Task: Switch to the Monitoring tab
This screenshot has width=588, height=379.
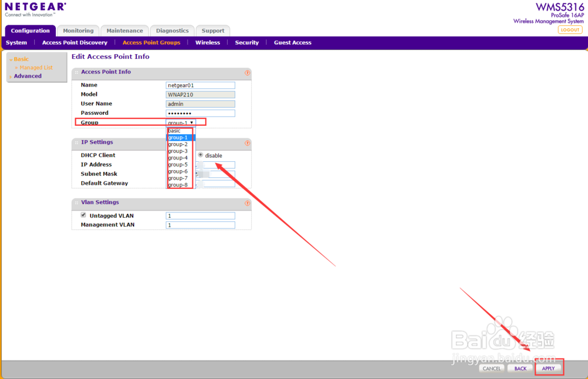Action: (x=78, y=31)
